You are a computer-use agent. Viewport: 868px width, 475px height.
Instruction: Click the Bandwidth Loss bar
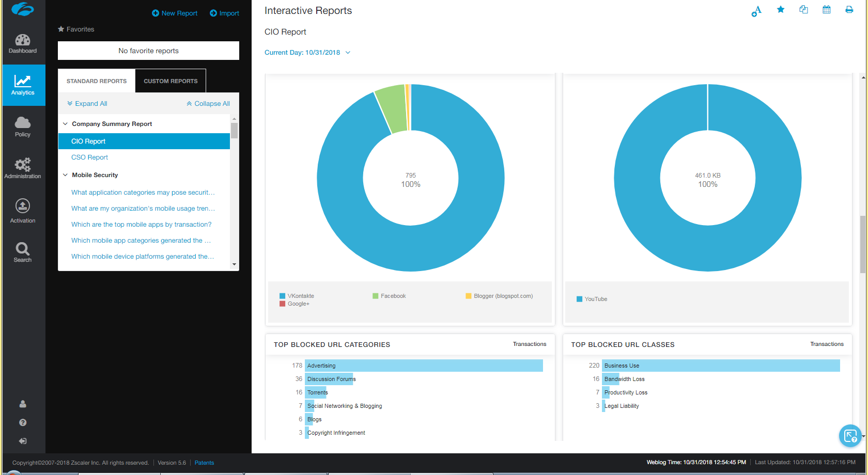611,379
